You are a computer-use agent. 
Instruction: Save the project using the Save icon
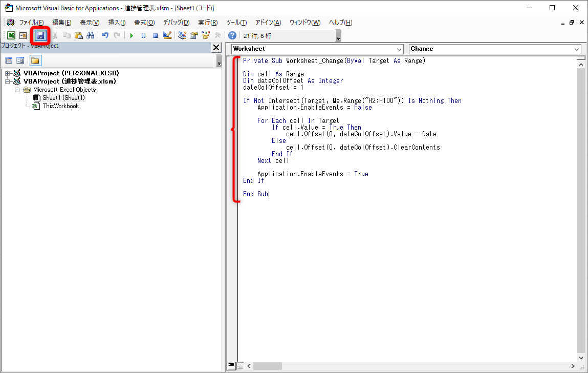40,35
